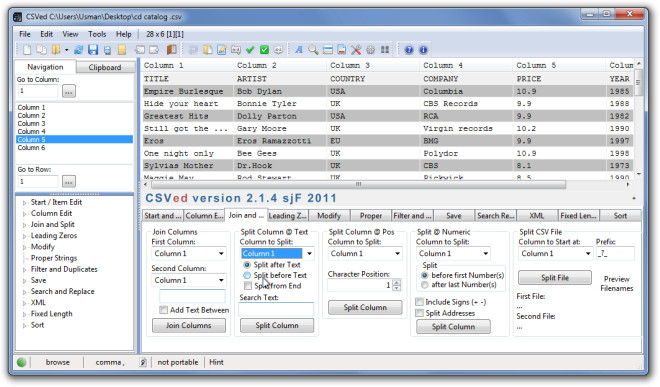This screenshot has width=660, height=387.
Task: Click the Search Text input field
Action: (x=276, y=310)
